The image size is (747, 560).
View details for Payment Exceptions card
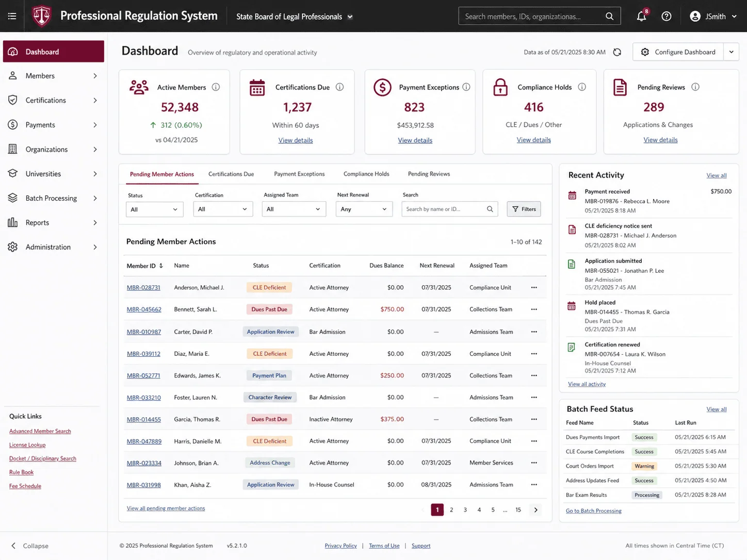415,140
